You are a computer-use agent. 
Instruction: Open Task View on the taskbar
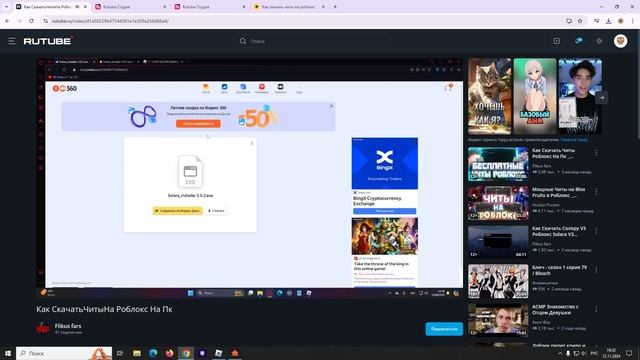click(120, 353)
